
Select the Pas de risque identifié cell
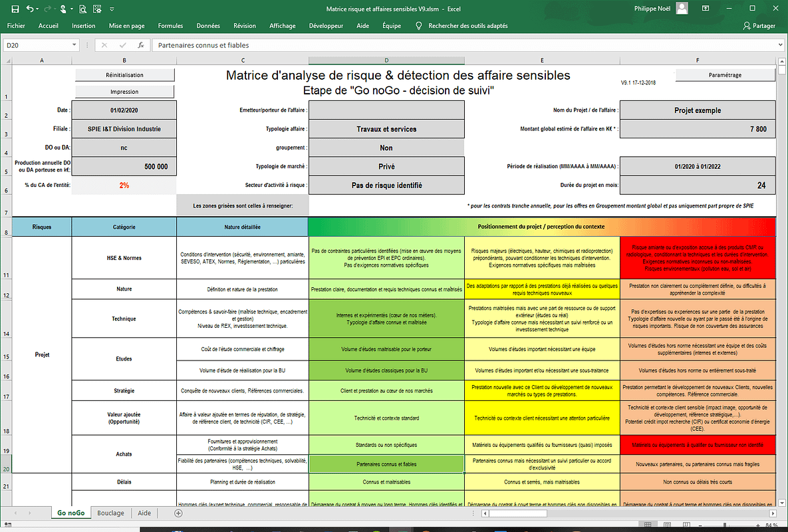point(386,186)
